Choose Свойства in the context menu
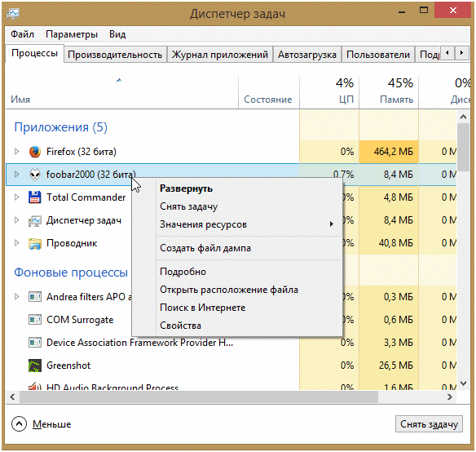 click(x=237, y=326)
